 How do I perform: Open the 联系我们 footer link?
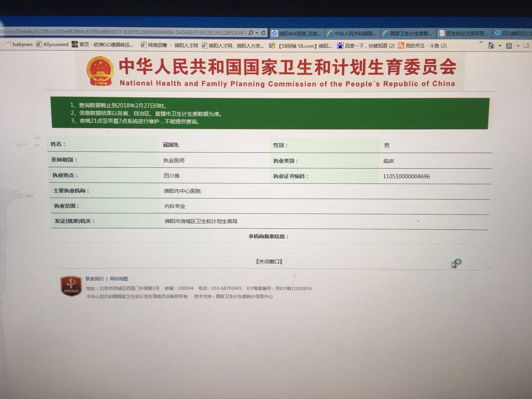click(95, 279)
